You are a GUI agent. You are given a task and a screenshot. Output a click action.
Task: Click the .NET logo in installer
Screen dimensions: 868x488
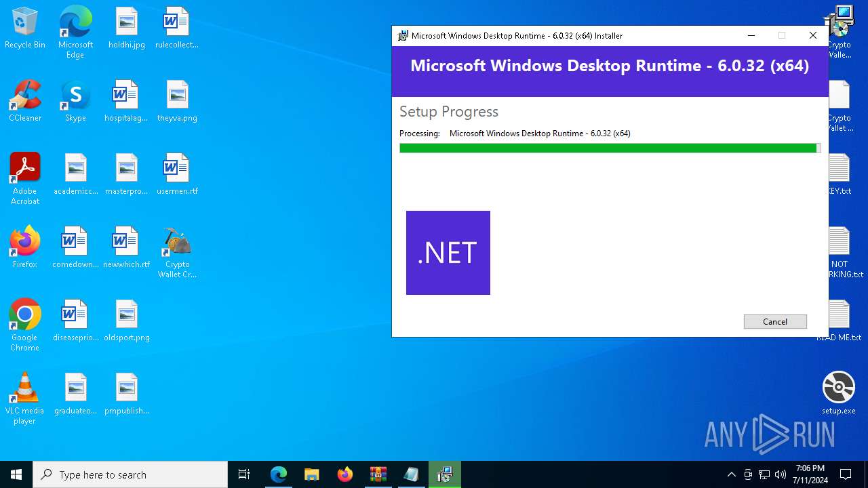(x=448, y=253)
